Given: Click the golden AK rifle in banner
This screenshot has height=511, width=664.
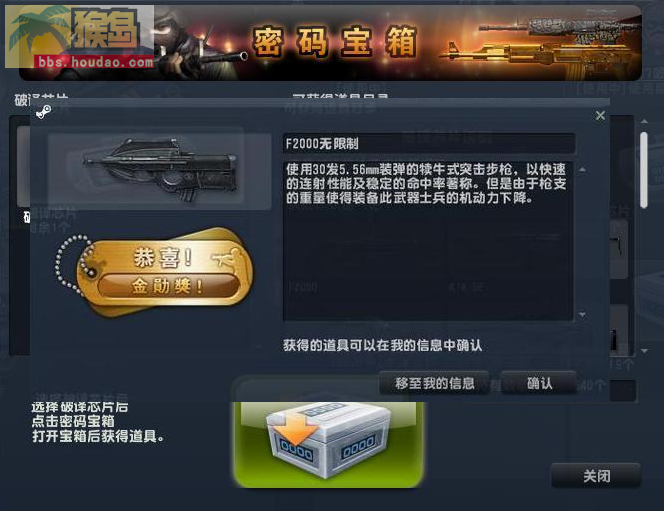Looking at the screenshot, I should [x=537, y=54].
